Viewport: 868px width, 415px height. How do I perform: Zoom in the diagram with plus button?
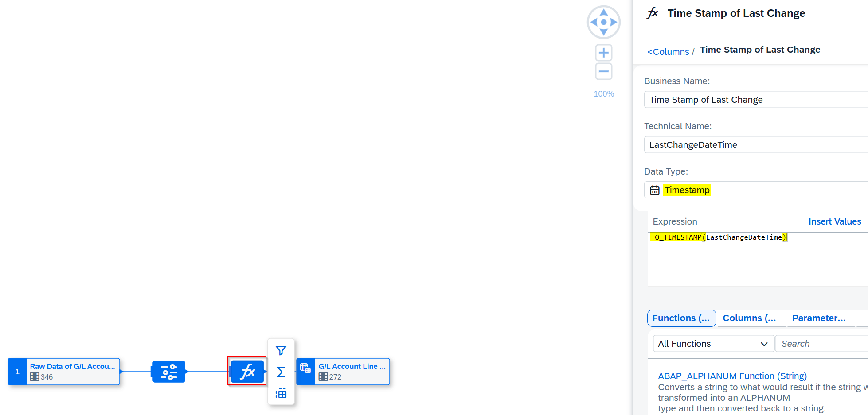(x=603, y=53)
